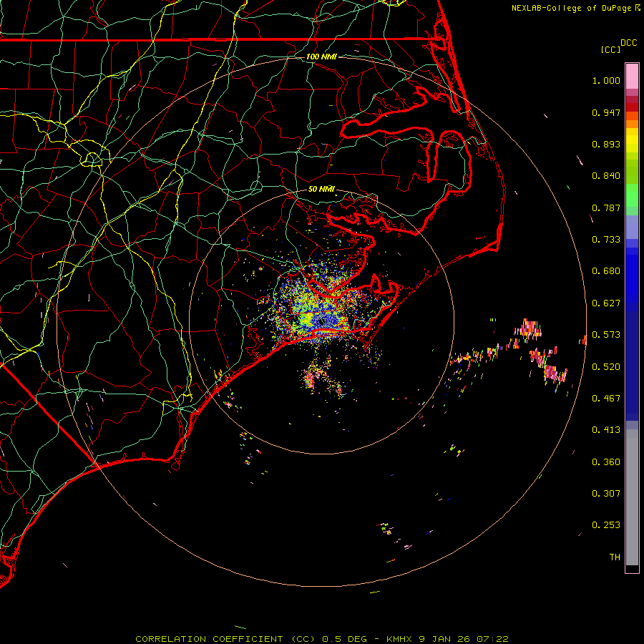Click the 50 NMI range ring label
Viewport: 644px width, 644px height.
(x=321, y=190)
